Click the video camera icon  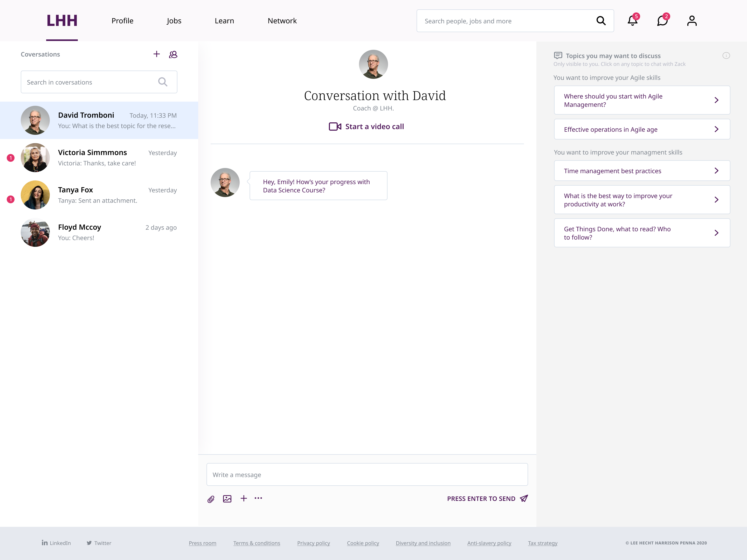[x=335, y=127]
